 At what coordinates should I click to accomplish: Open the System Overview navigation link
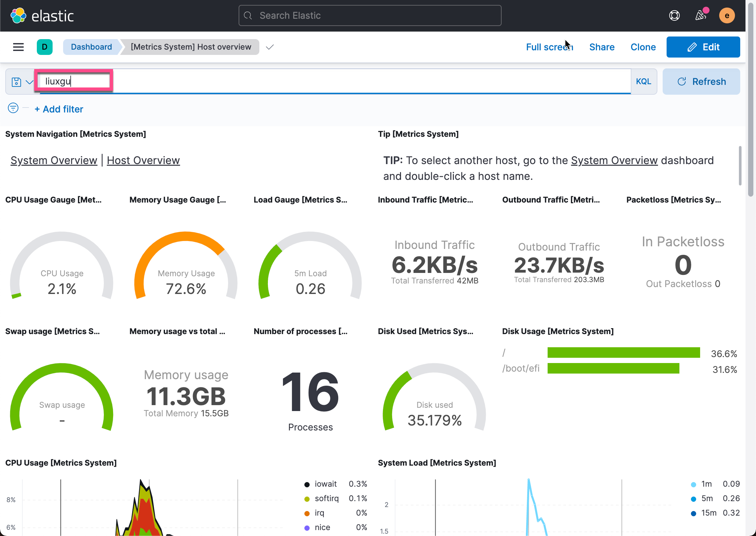click(54, 160)
